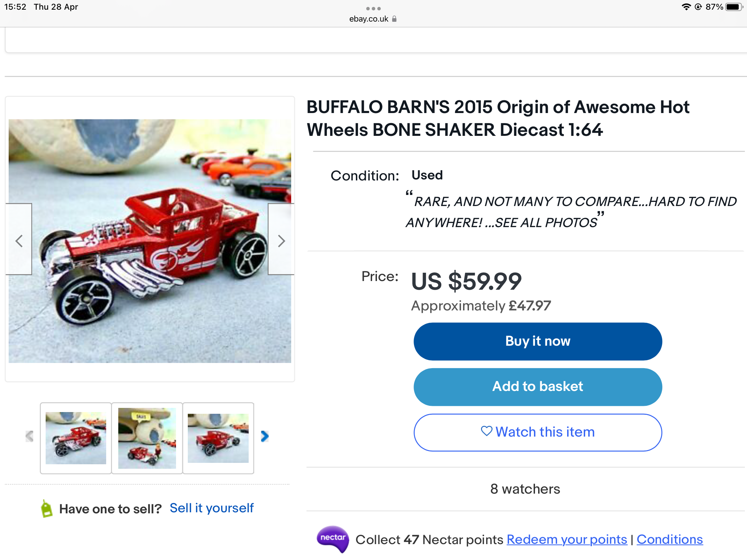
Task: Select the third car thumbnail
Action: click(x=218, y=438)
